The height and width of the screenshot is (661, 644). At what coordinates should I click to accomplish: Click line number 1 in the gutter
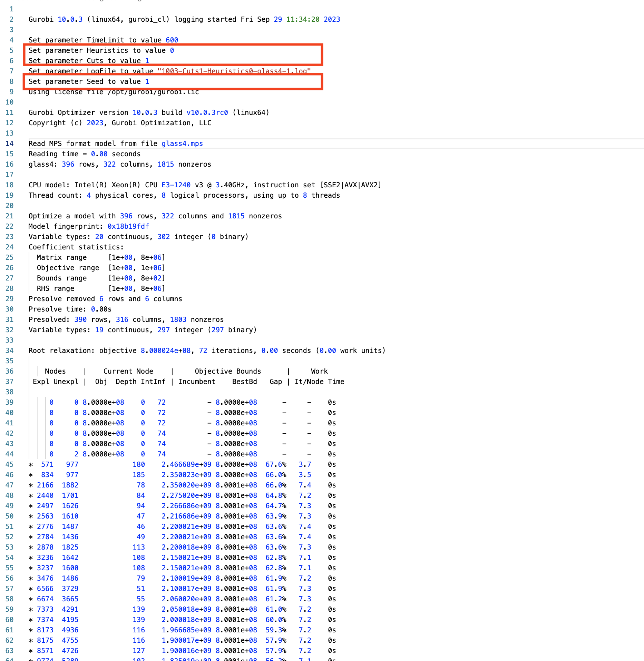[x=11, y=9]
